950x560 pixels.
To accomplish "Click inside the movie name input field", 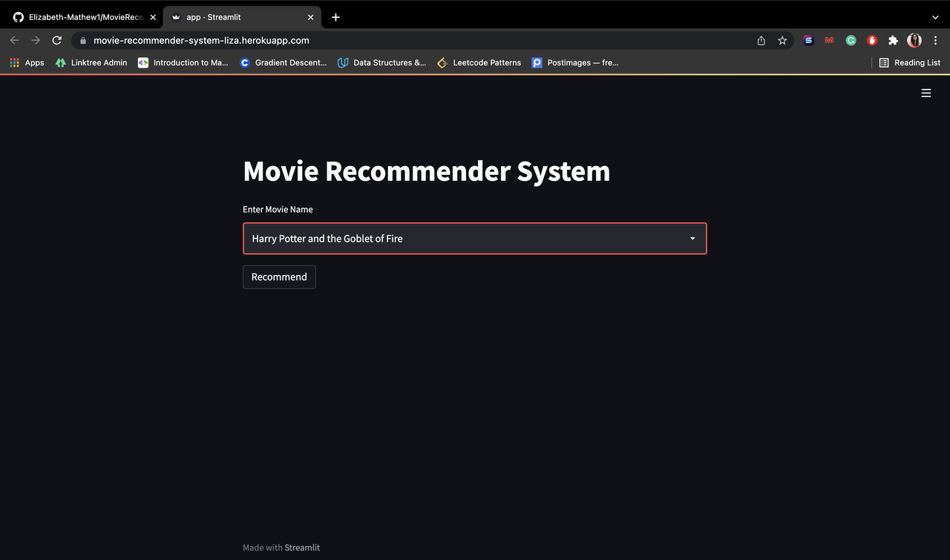I will pyautogui.click(x=445, y=238).
